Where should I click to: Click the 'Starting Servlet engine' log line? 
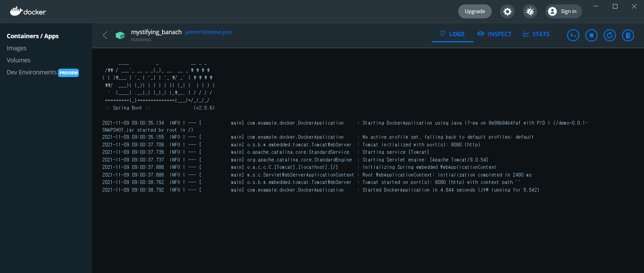pyautogui.click(x=295, y=160)
